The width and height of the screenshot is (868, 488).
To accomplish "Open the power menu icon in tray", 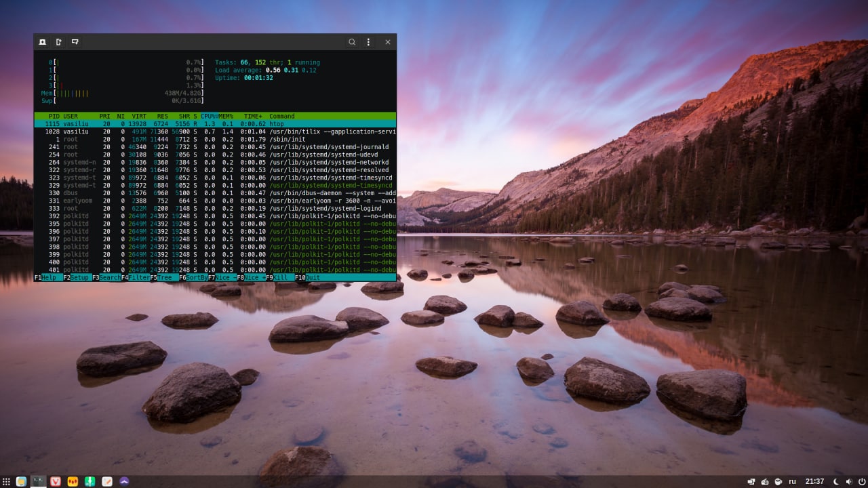I will pyautogui.click(x=862, y=481).
